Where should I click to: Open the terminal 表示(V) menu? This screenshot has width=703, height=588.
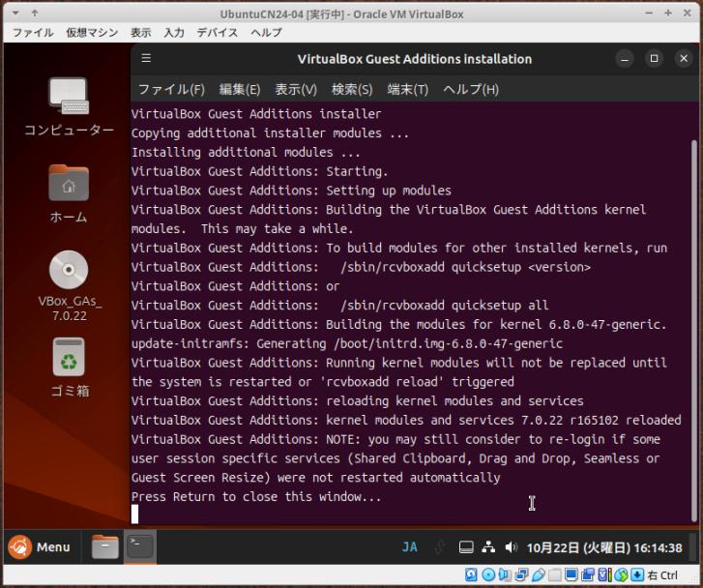pyautogui.click(x=296, y=89)
